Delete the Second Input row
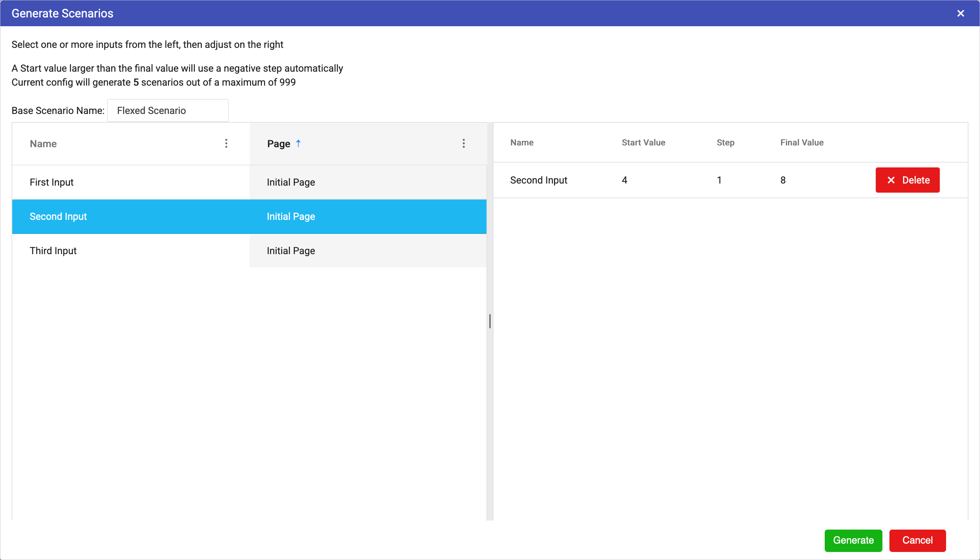 coord(907,180)
